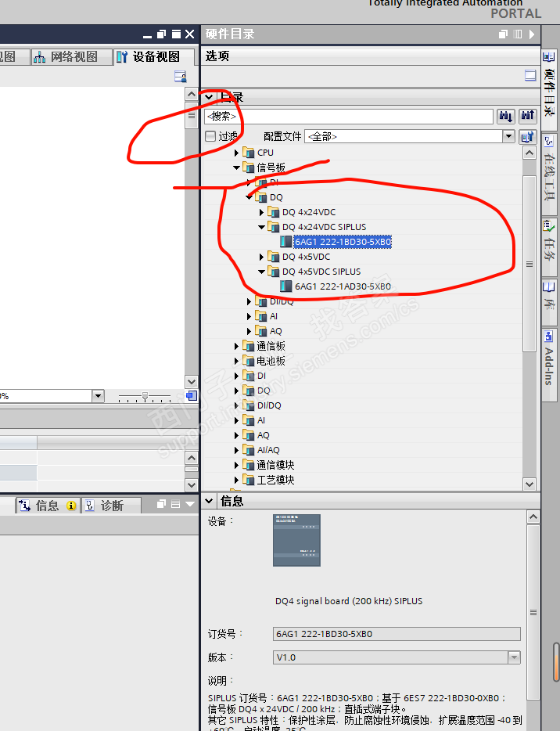Click the float window icon in 硬件目录 header

[503, 34]
